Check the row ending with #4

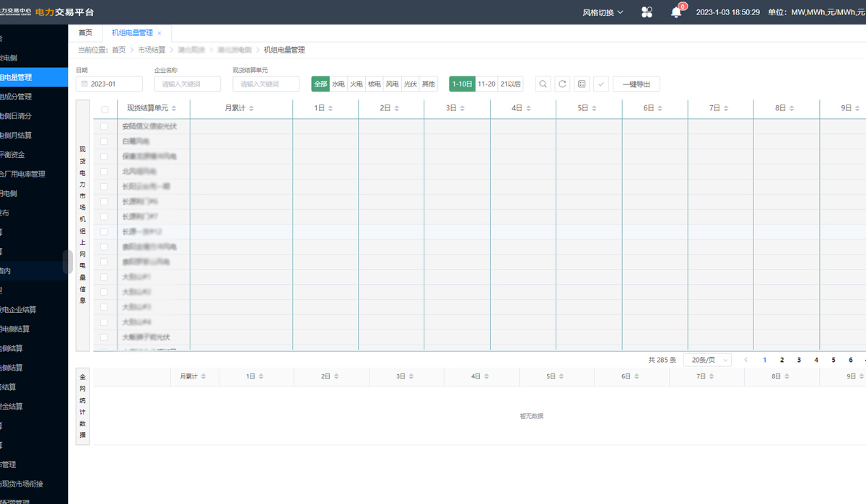pyautogui.click(x=104, y=322)
